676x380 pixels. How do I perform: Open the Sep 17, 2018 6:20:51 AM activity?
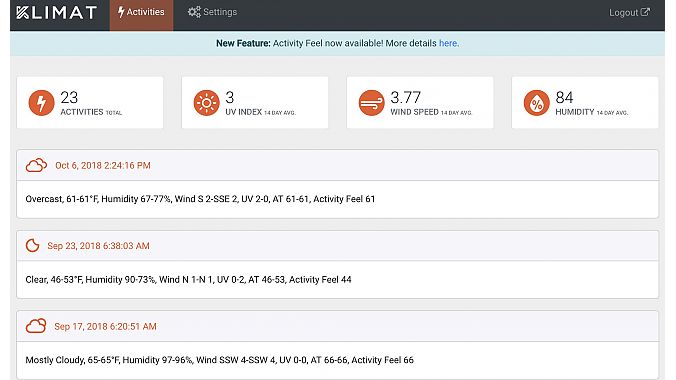click(x=105, y=327)
